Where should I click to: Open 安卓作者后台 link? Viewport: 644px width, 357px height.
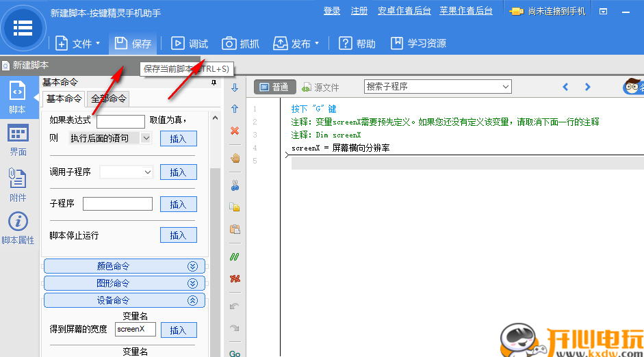(404, 11)
